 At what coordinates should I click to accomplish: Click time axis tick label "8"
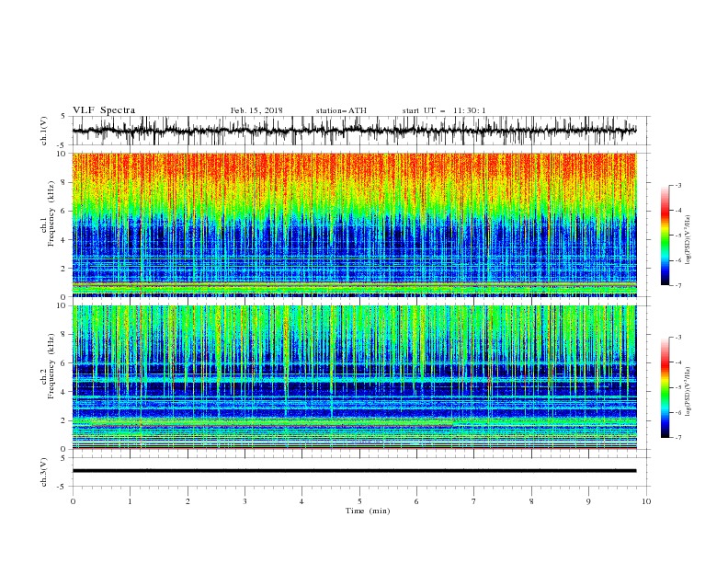[x=531, y=501]
